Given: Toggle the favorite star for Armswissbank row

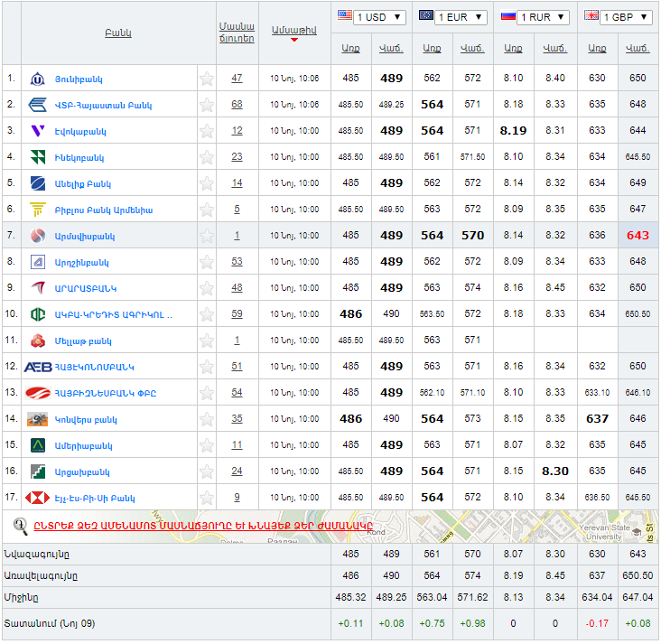Looking at the screenshot, I should click(x=207, y=236).
